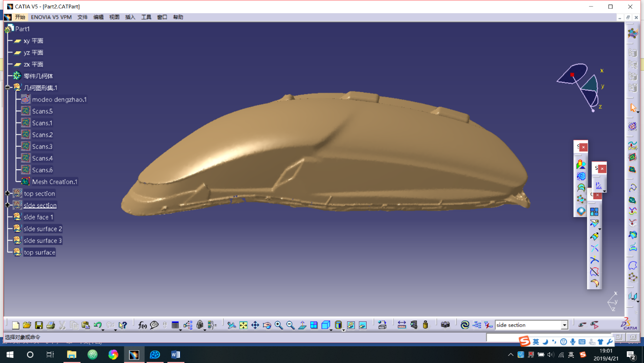644x363 pixels.
Task: Collapse the 几何图形集.1 tree node
Action: tap(8, 87)
